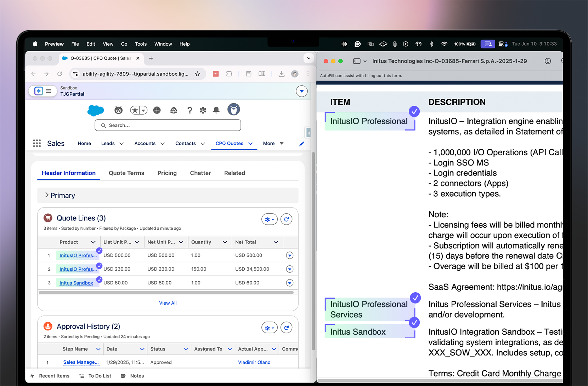Viewport: 588px width, 386px height.
Task: Click the browser downloads icon
Action: point(281,74)
